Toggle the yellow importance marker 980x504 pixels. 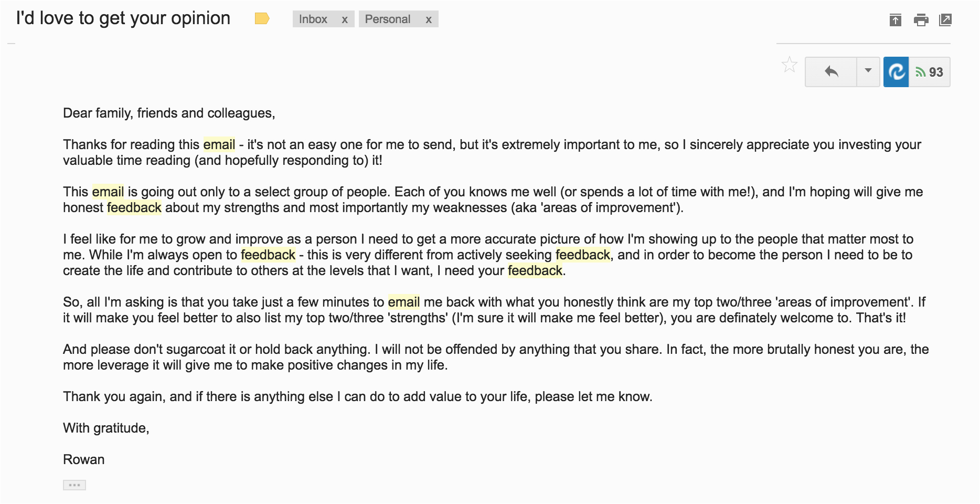pos(262,19)
